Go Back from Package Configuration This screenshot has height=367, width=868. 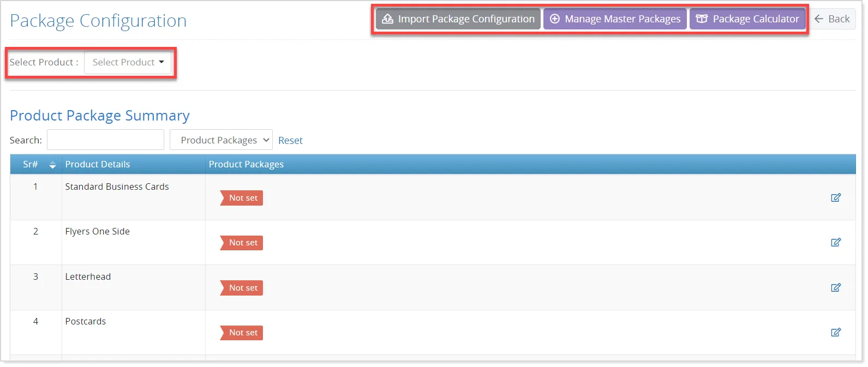click(x=832, y=19)
